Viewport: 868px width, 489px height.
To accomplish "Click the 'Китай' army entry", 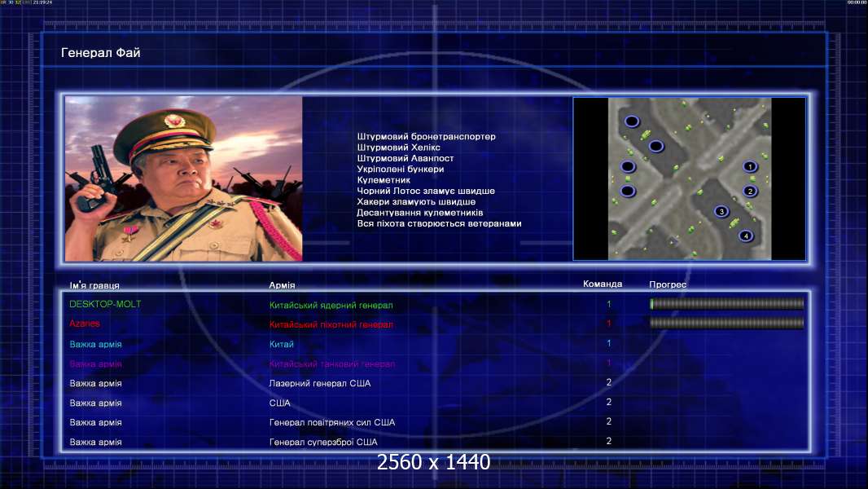I will 281,344.
